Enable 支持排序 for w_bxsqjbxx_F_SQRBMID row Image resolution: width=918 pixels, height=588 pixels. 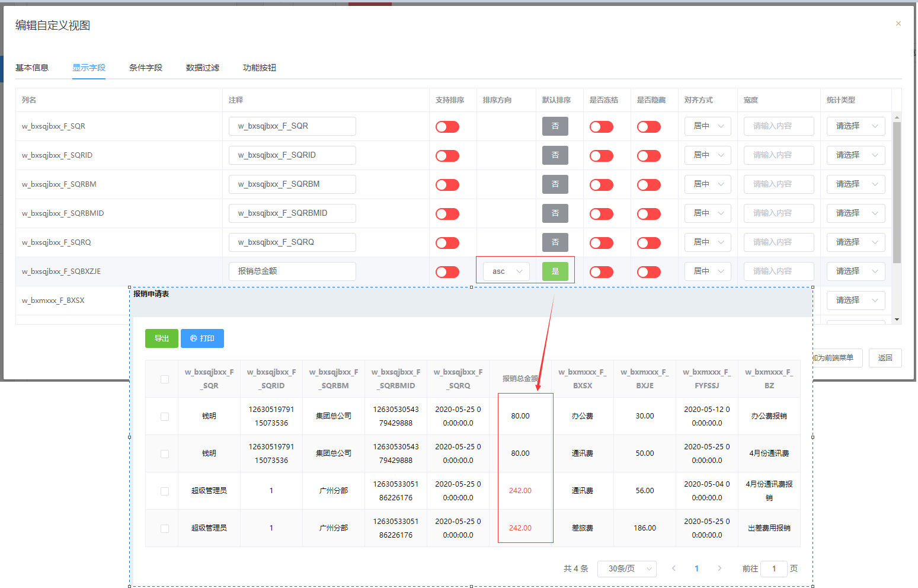tap(447, 214)
